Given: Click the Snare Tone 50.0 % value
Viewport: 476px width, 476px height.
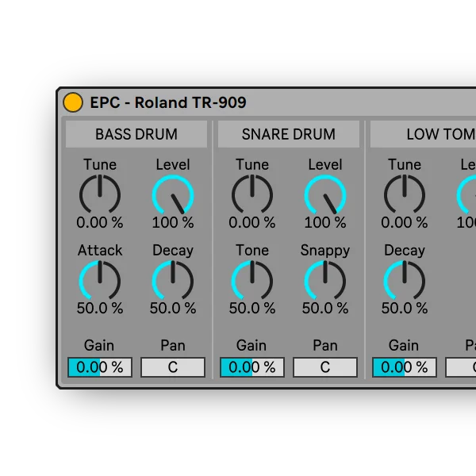Looking at the screenshot, I should click(x=252, y=308).
